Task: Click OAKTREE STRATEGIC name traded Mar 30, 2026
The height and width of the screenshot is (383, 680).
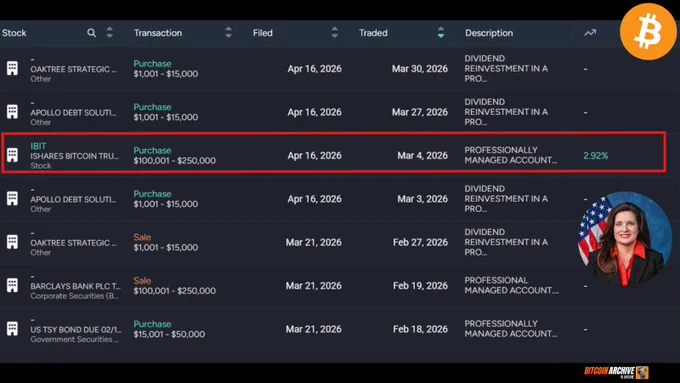Action: [73, 69]
